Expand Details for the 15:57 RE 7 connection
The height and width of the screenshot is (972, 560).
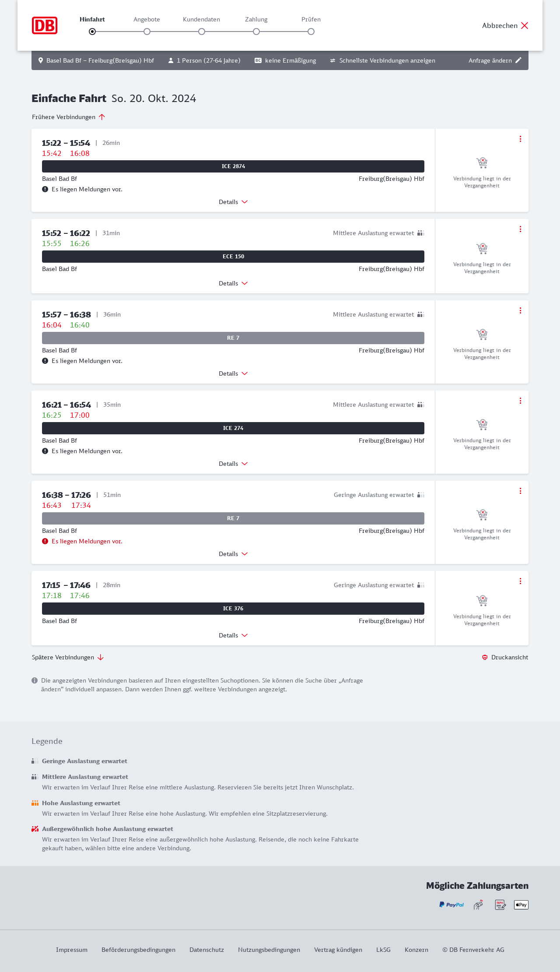tap(233, 373)
